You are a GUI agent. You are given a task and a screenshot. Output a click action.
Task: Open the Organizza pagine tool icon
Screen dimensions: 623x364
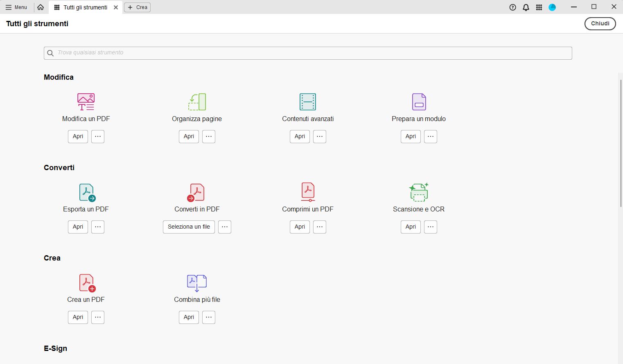tap(197, 101)
